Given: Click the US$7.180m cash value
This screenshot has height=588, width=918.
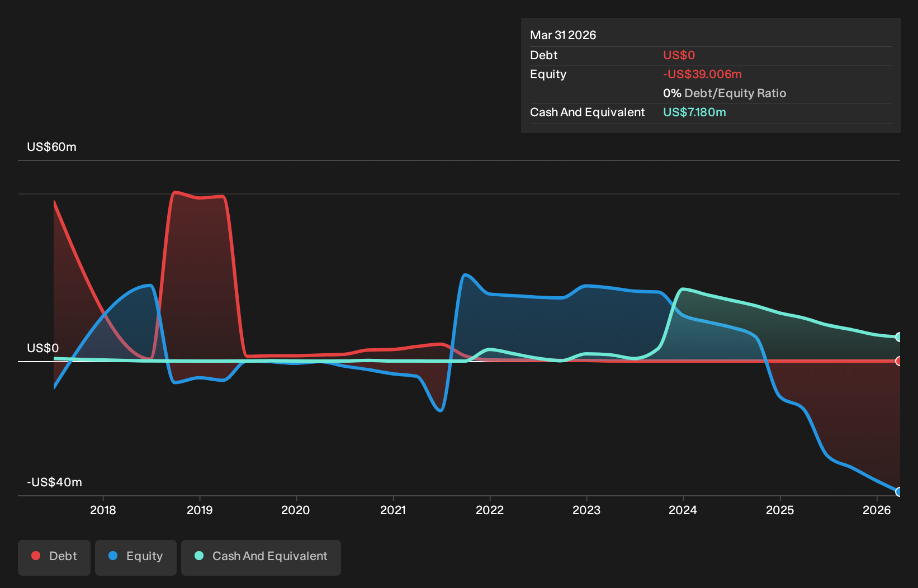Looking at the screenshot, I should coord(694,112).
